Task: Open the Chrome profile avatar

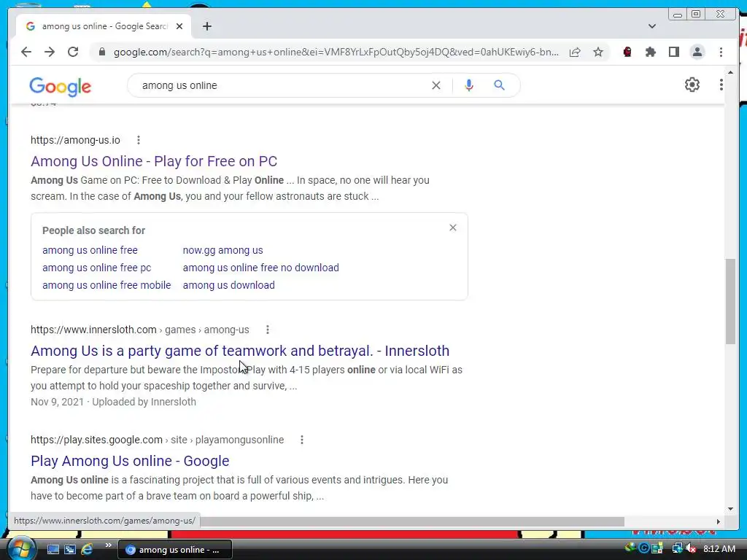Action: pos(697,52)
